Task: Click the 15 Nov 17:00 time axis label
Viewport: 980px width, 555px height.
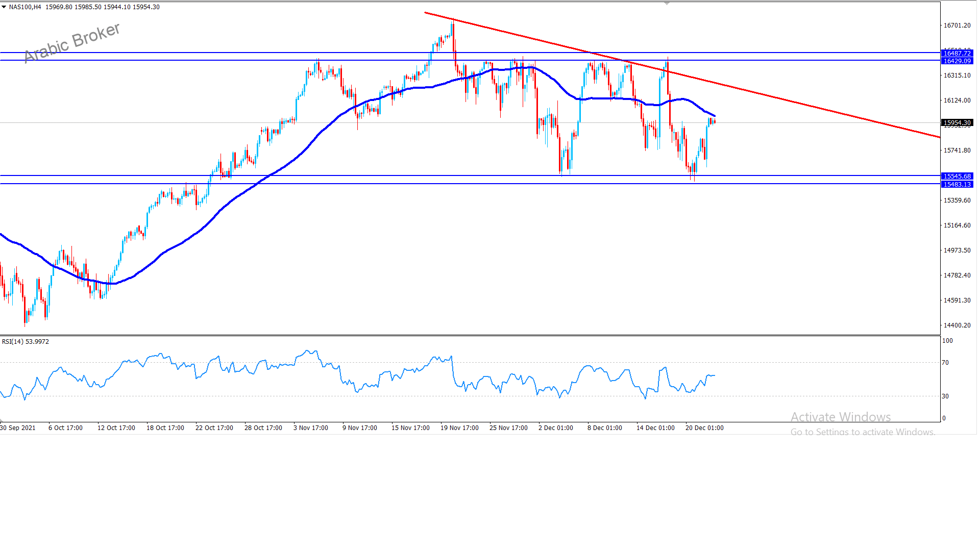Action: tap(410, 428)
